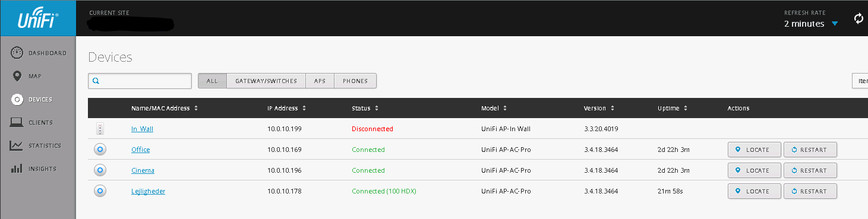Screen dimensions: 868x219
Task: Select the Phones filter tab
Action: 355,81
